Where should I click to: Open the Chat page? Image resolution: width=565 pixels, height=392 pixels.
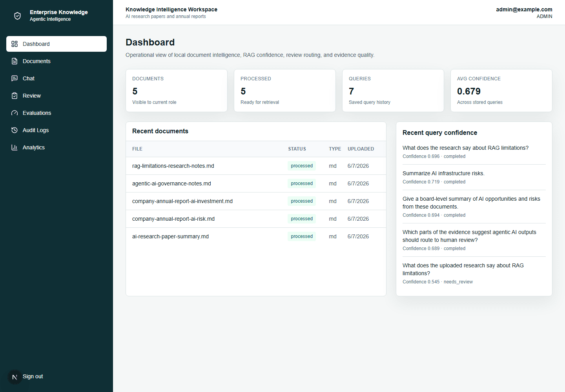tap(56, 78)
